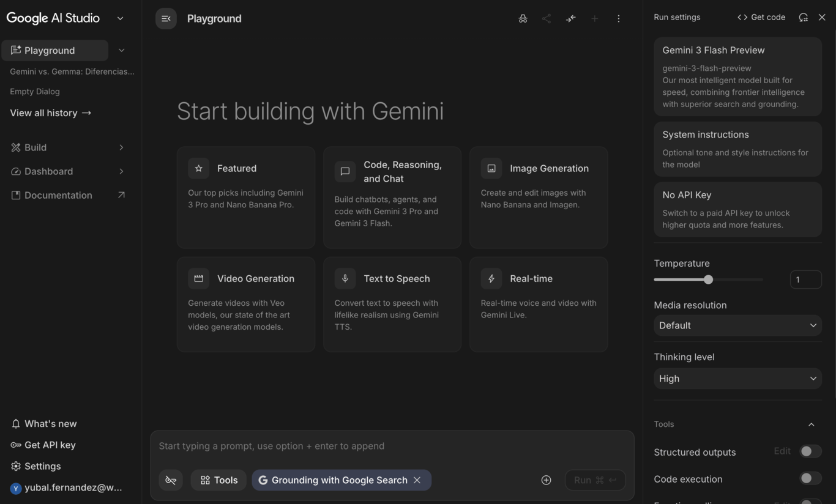
Task: Open the three-dot more options menu
Action: click(x=618, y=18)
